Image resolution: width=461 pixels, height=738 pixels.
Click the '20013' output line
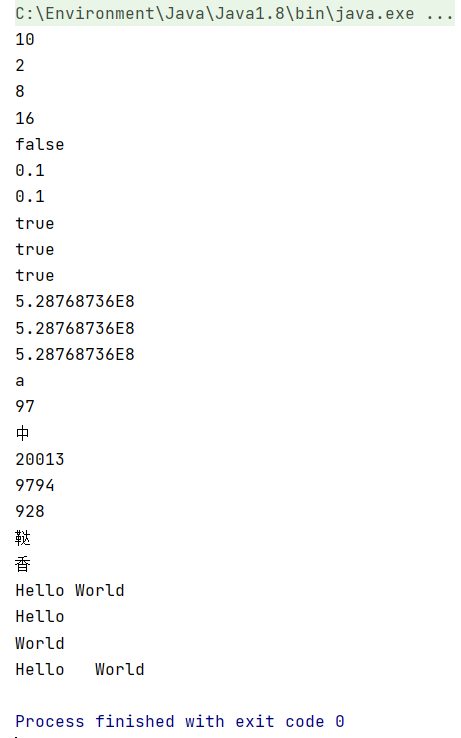40,459
